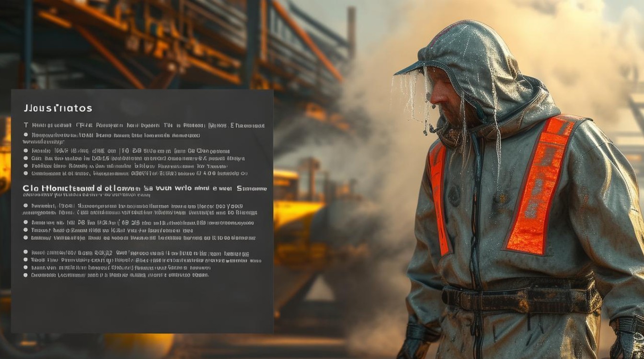Click the empty dark area below the text list
The height and width of the screenshot is (359, 644).
click(142, 306)
